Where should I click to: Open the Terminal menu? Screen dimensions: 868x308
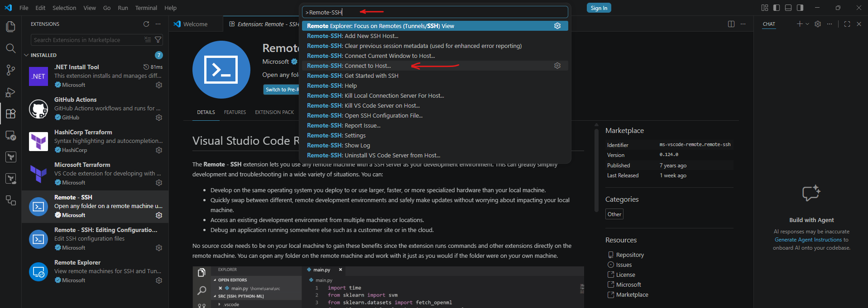146,8
